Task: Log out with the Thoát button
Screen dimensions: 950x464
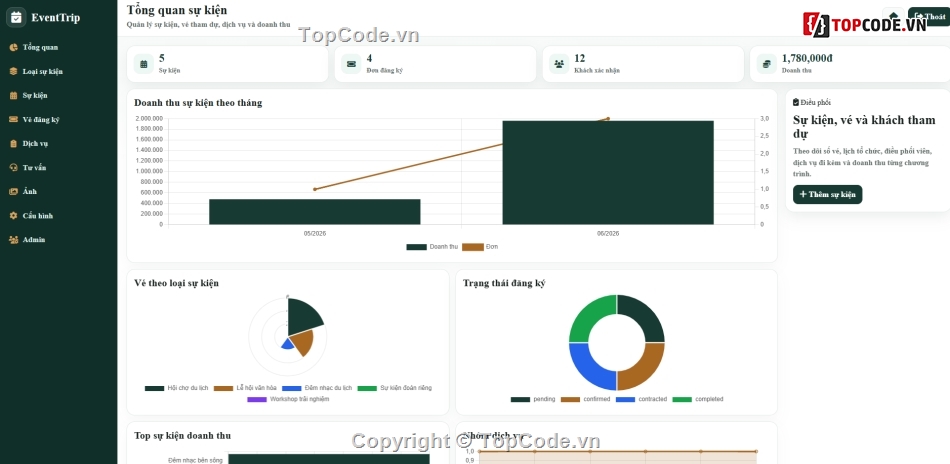Action: point(929,16)
